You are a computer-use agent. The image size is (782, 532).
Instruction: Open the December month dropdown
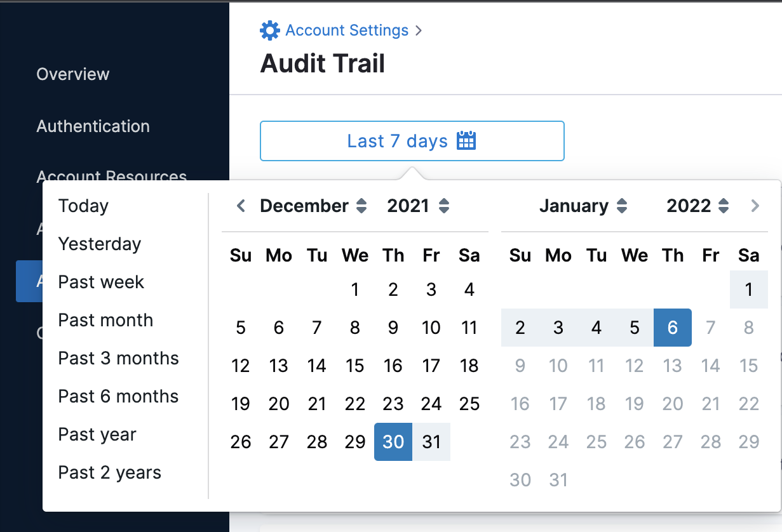click(x=314, y=206)
